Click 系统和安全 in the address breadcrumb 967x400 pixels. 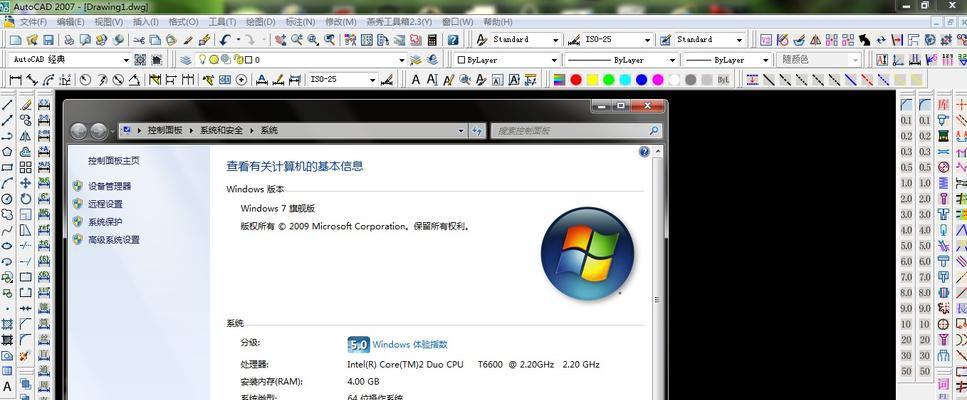(221, 131)
